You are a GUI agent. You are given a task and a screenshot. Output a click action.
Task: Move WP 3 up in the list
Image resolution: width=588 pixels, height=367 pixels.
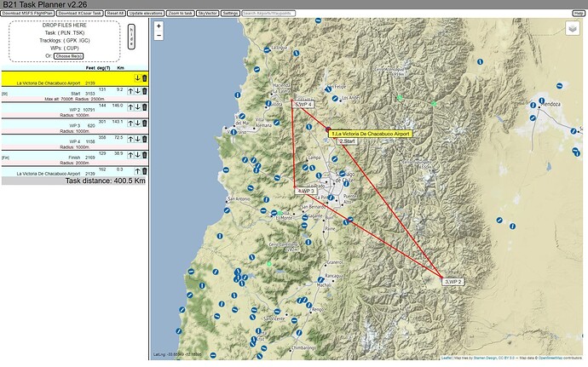(x=130, y=123)
